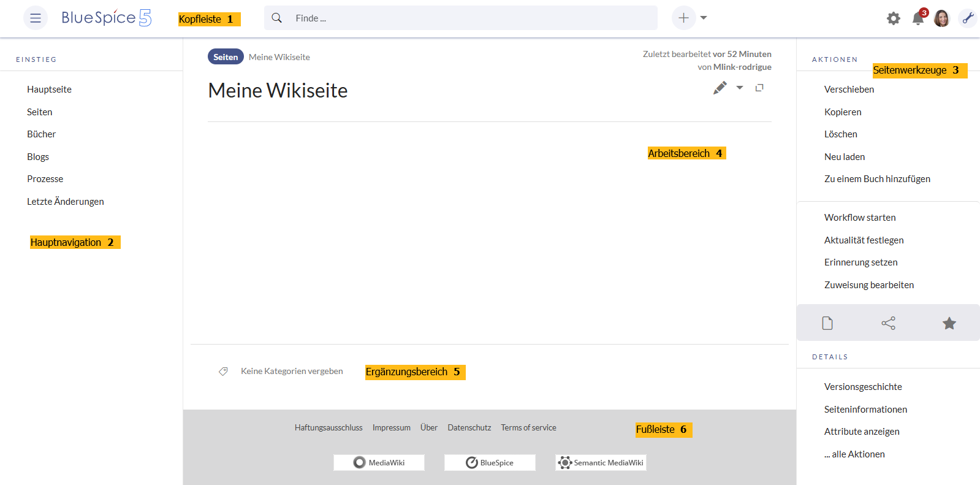This screenshot has width=980, height=485.
Task: Click the category tag icon
Action: point(223,371)
